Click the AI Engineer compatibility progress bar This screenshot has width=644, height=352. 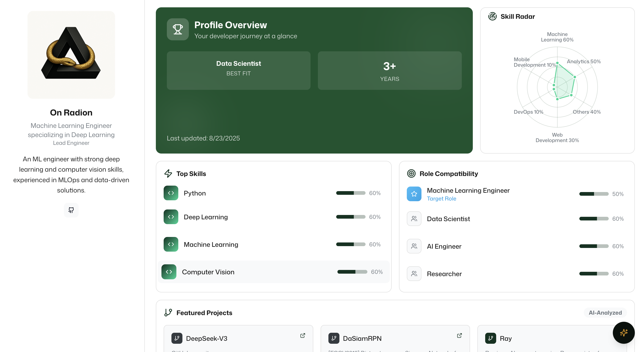pos(594,246)
